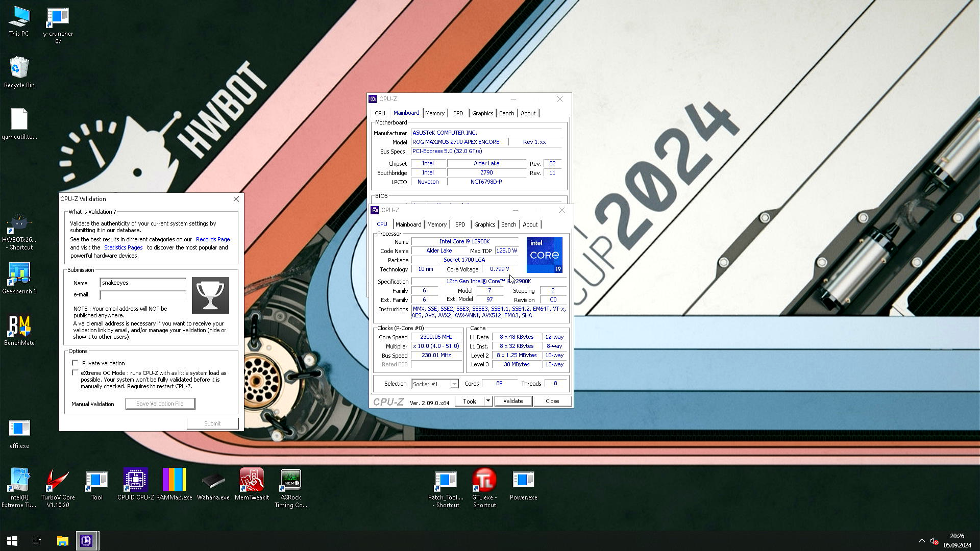Select the Bus Speed 230.01 MHz value
This screenshot has height=551, width=980.
(x=436, y=355)
